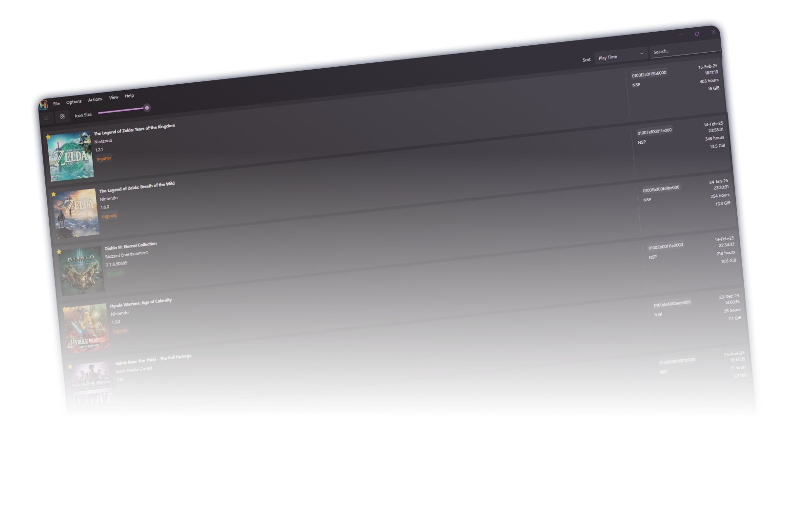Click the Icon Size slider handle
788x532 pixels.
[x=147, y=108]
